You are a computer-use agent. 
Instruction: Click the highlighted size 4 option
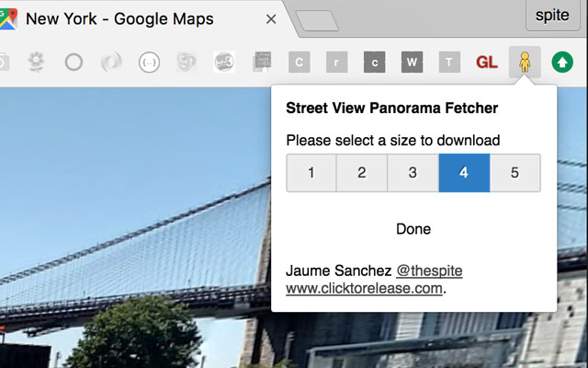coord(464,173)
